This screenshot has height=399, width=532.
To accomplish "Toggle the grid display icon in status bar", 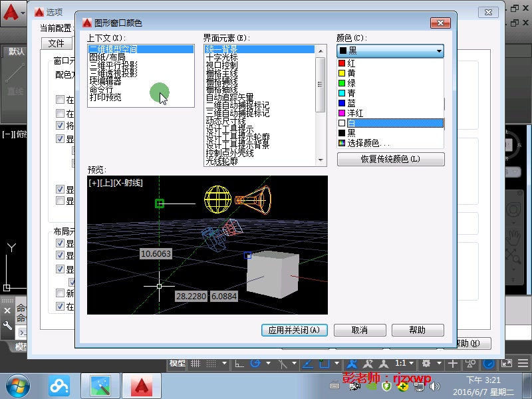I will coord(196,364).
